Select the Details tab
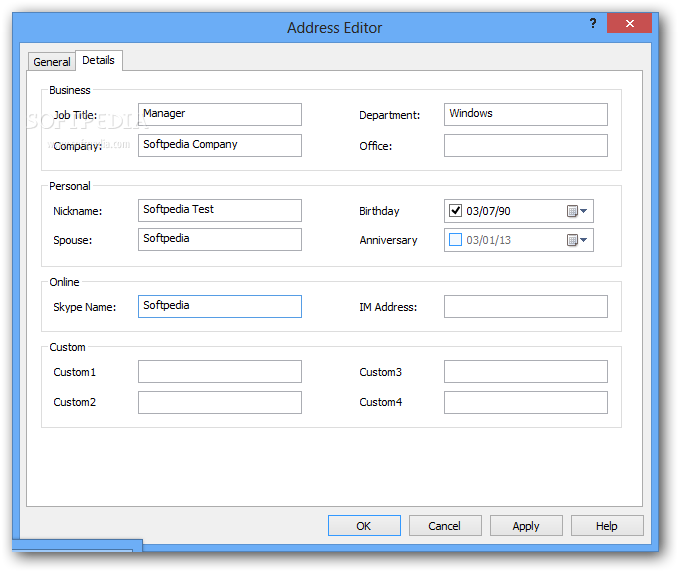Image resolution: width=679 pixels, height=572 pixels. 99,60
